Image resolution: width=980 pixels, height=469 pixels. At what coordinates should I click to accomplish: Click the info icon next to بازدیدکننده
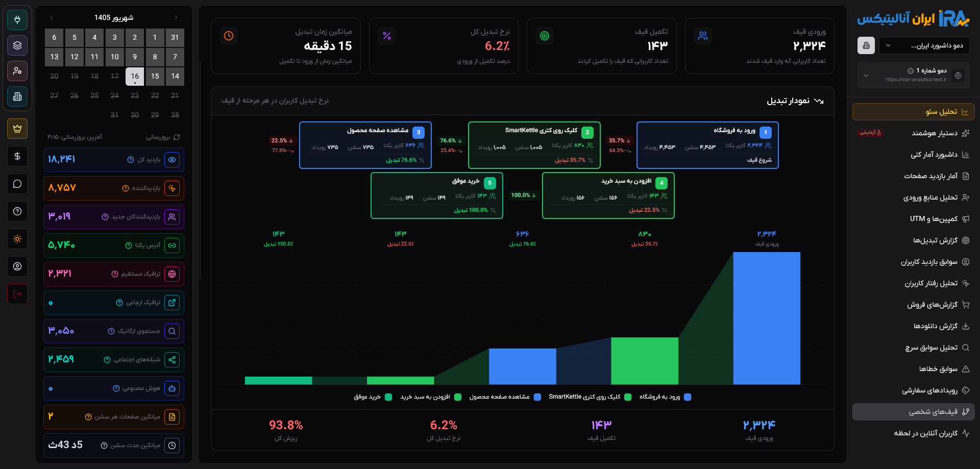pyautogui.click(x=126, y=188)
